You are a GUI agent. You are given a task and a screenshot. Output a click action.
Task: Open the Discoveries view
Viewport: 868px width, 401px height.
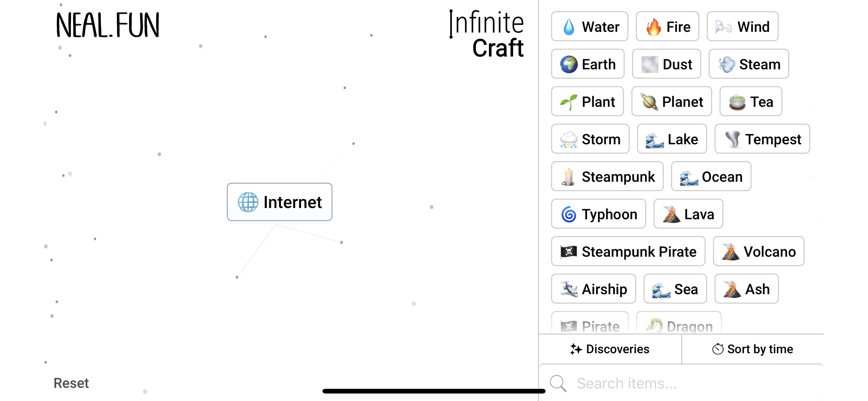(610, 349)
